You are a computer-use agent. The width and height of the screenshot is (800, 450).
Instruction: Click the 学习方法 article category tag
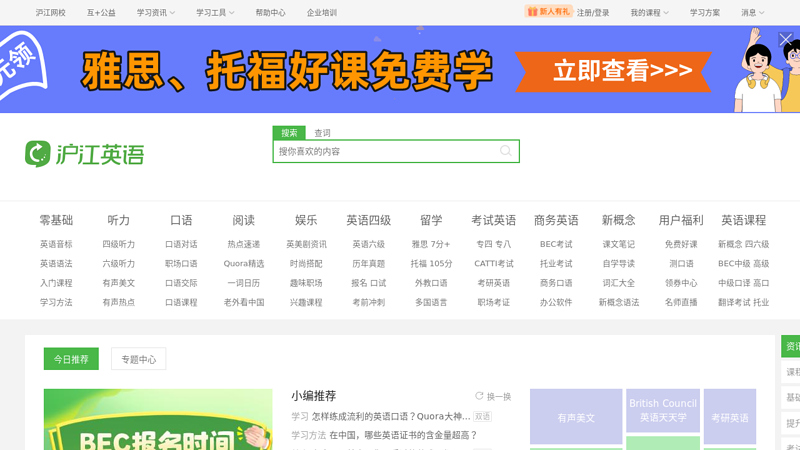point(308,435)
